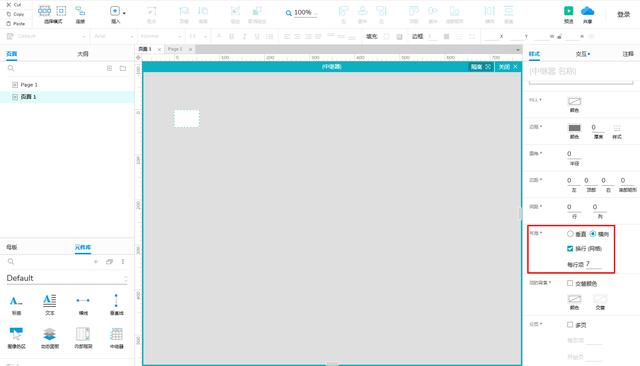Viewport: 640px width, 366px height.
Task: Toggle the 换行 (网格) wrap checkbox
Action: 570,248
